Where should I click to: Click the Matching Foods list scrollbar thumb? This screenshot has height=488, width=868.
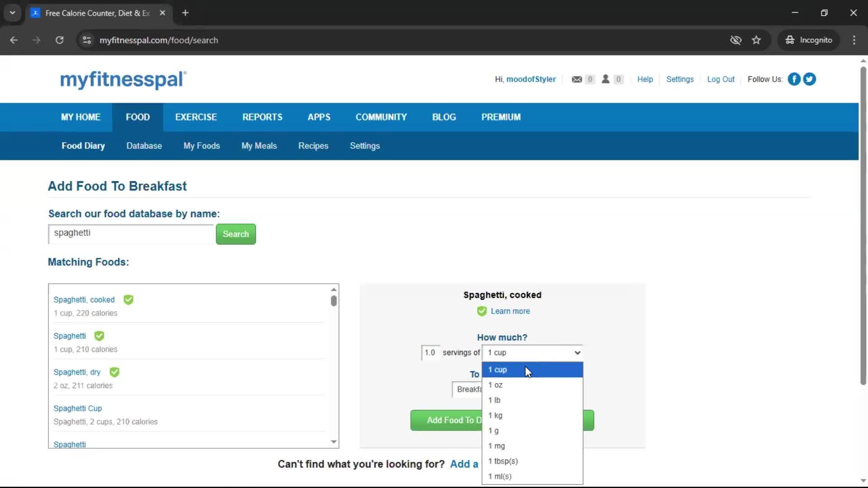click(x=334, y=300)
